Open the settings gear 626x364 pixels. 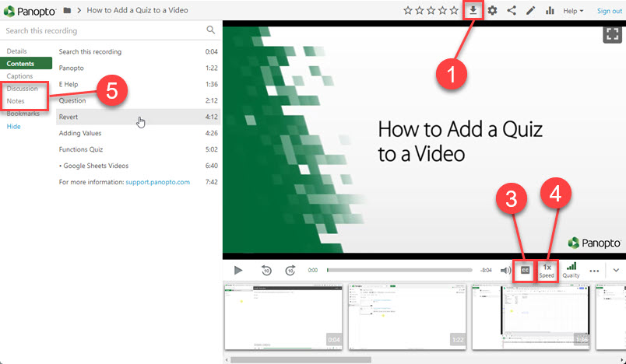492,10
